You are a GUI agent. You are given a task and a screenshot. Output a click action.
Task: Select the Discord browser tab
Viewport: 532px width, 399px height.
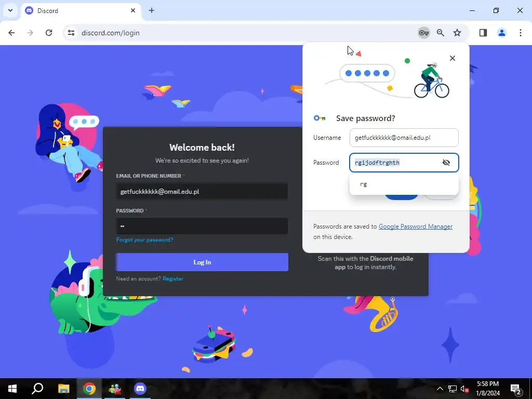pyautogui.click(x=82, y=10)
